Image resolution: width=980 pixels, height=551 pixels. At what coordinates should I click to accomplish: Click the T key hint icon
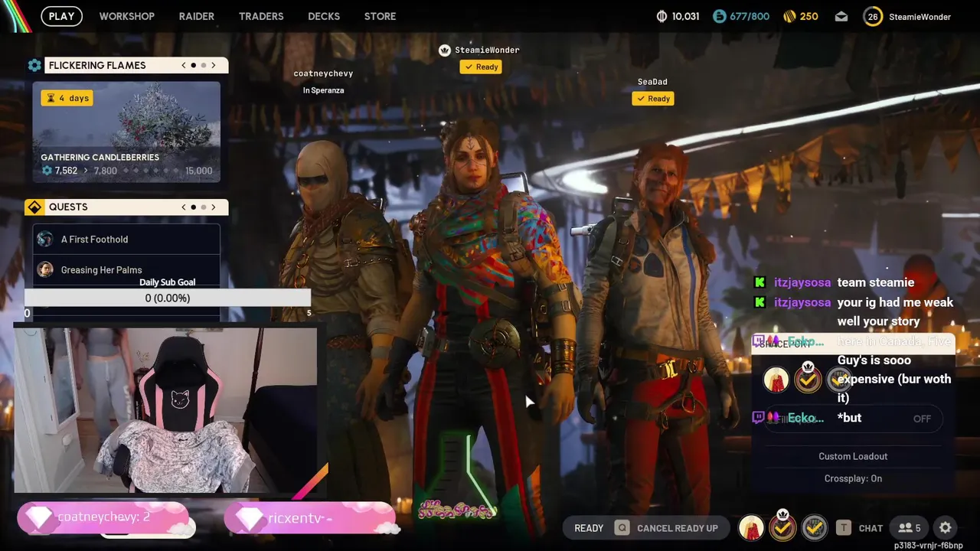(843, 528)
